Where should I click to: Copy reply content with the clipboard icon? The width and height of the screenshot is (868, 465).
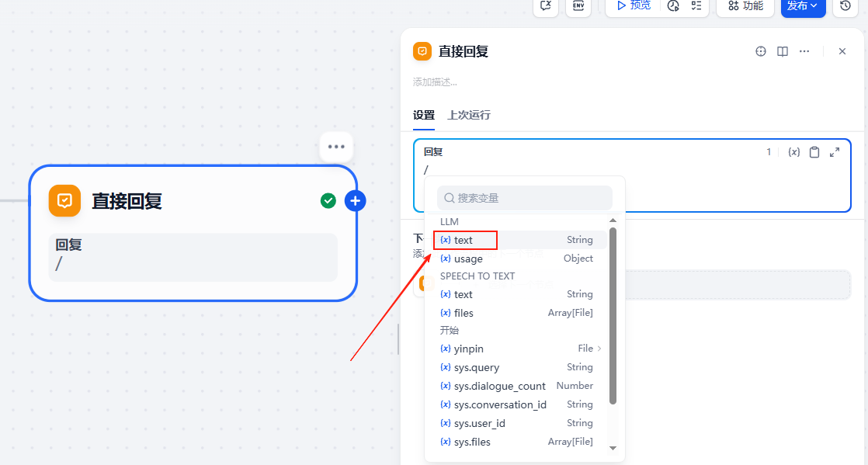tap(814, 152)
